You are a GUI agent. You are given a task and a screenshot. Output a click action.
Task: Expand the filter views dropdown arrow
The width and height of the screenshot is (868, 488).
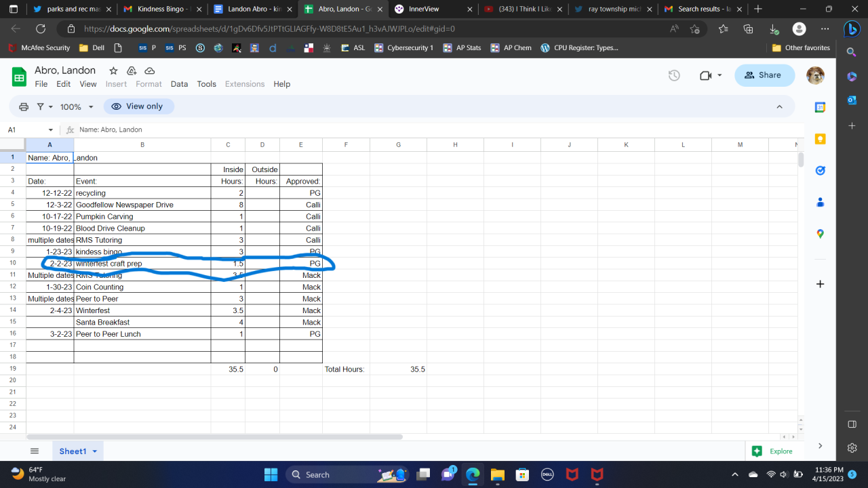[51, 107]
